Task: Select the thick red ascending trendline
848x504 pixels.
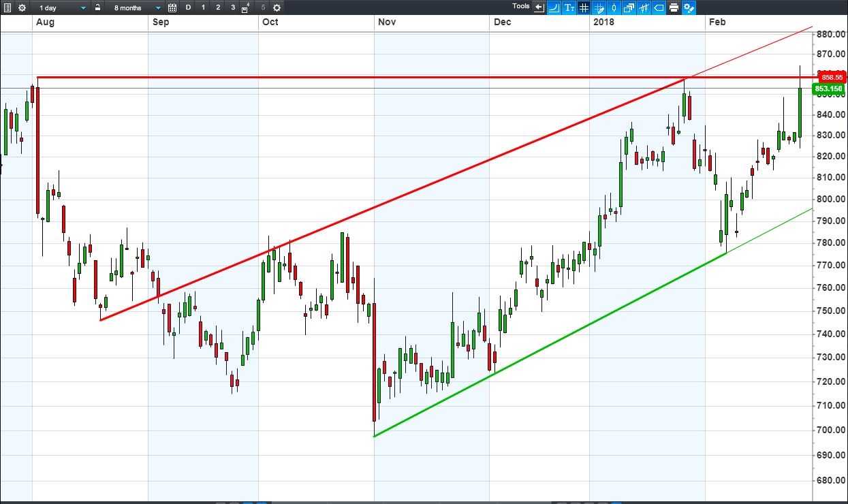Action: click(x=392, y=200)
